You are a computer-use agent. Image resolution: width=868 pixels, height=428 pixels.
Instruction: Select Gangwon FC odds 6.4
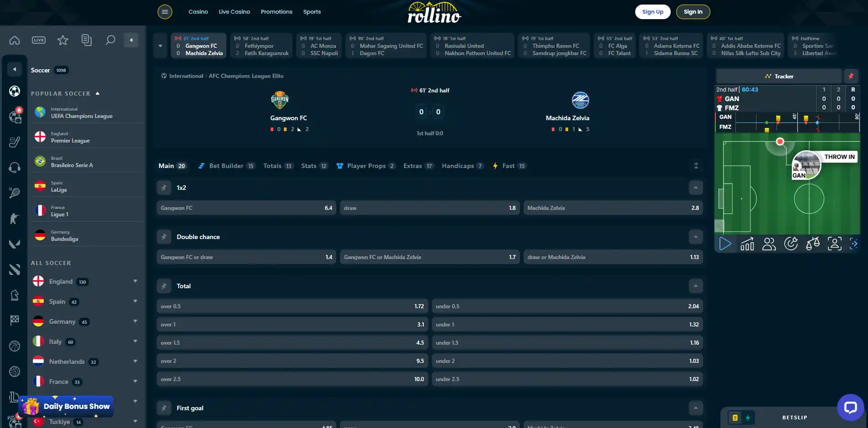coord(247,208)
